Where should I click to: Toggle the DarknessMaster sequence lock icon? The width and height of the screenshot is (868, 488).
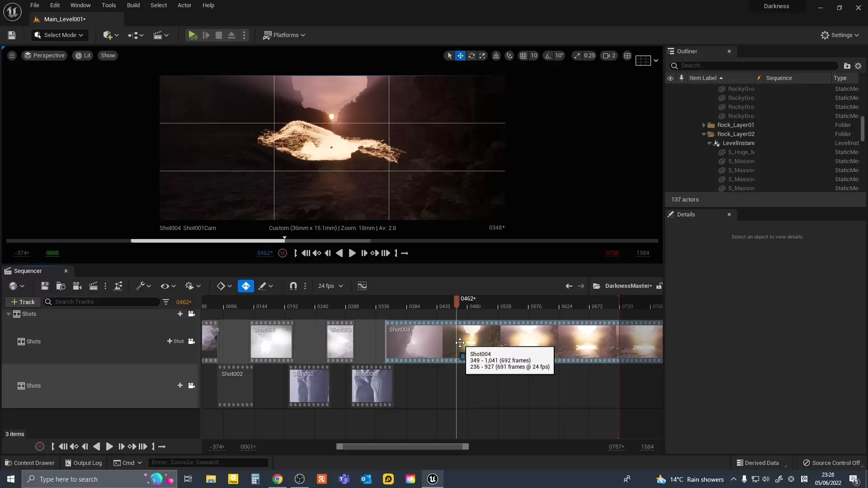pos(659,286)
